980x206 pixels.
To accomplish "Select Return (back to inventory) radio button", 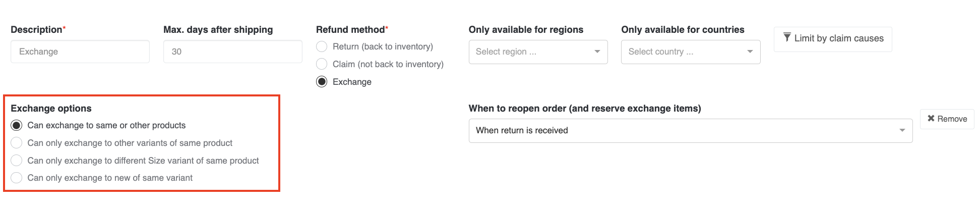I will click(322, 46).
